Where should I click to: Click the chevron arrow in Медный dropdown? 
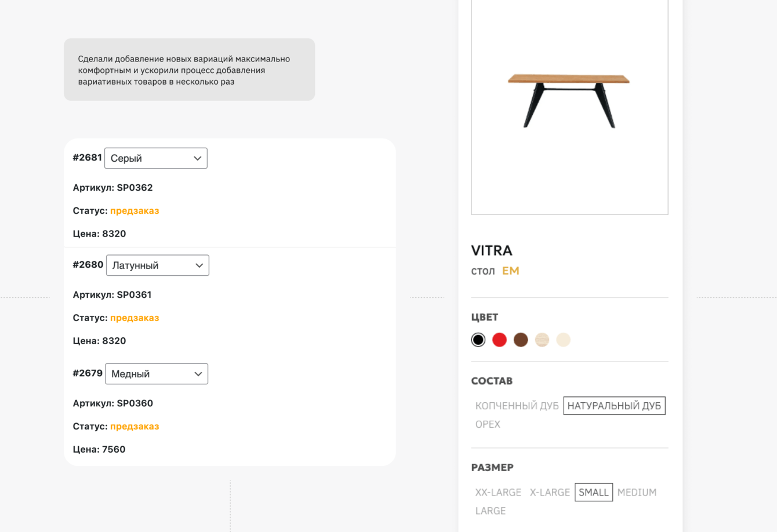(x=198, y=374)
